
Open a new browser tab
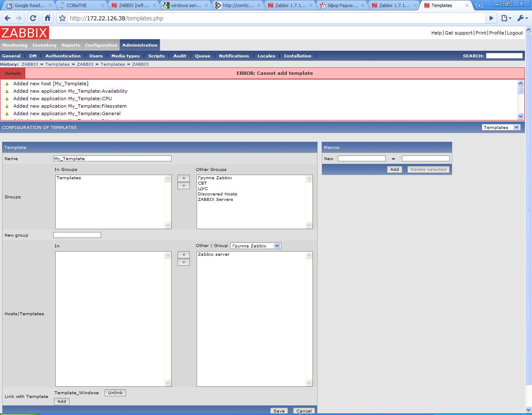coord(479,5)
